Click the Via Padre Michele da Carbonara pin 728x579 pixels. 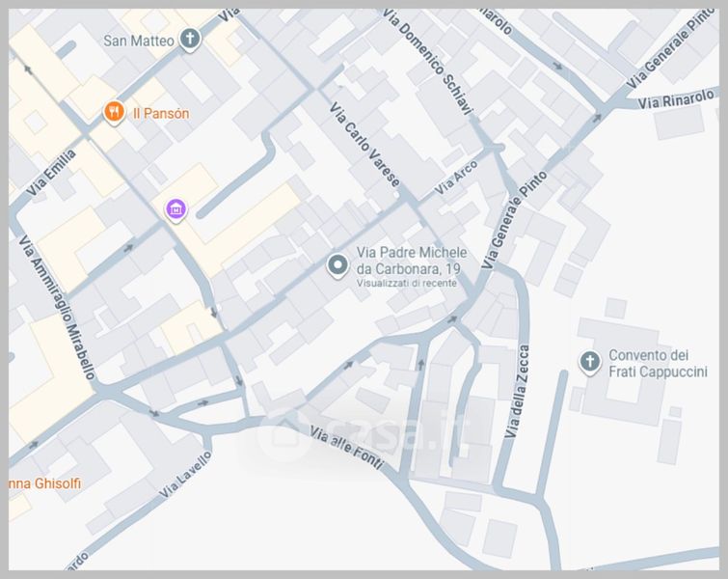click(338, 265)
